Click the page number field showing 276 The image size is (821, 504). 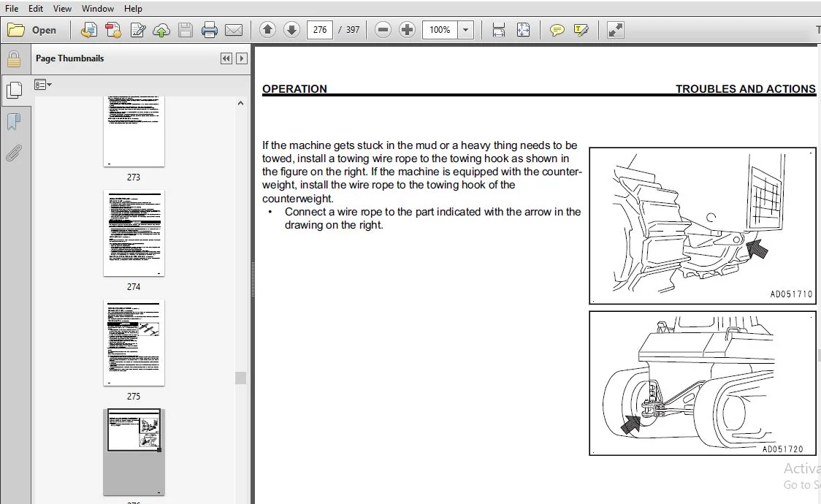click(320, 30)
